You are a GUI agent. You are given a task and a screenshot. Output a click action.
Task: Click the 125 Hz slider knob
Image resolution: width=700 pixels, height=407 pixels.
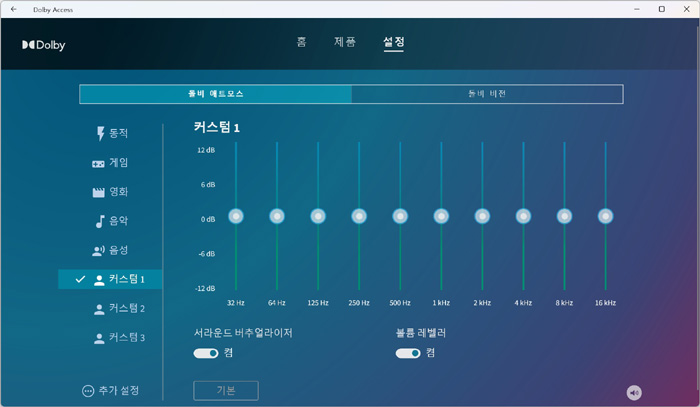tap(318, 216)
